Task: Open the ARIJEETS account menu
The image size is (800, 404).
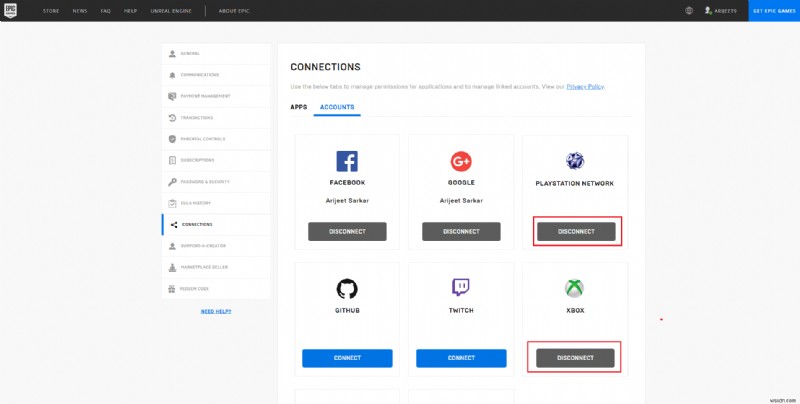Action: tap(720, 11)
